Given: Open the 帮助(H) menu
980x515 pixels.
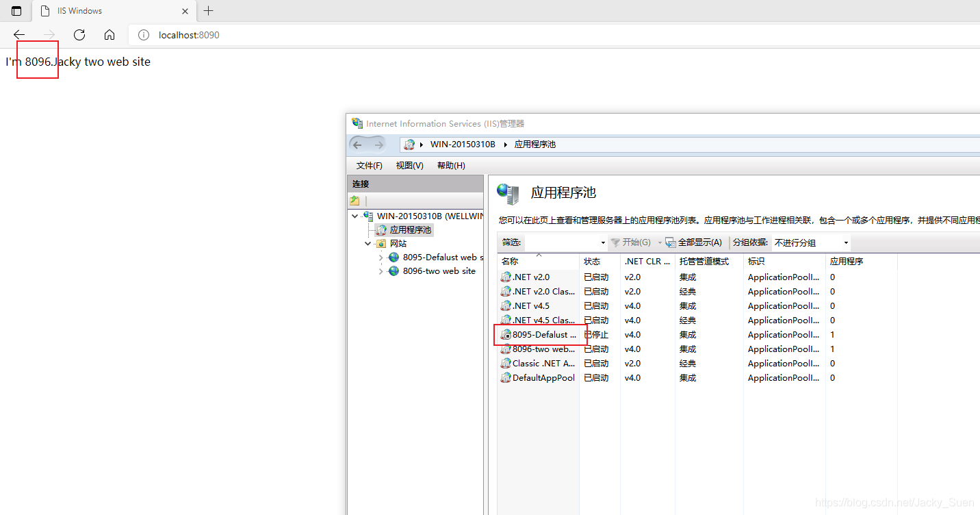Looking at the screenshot, I should click(x=451, y=166).
